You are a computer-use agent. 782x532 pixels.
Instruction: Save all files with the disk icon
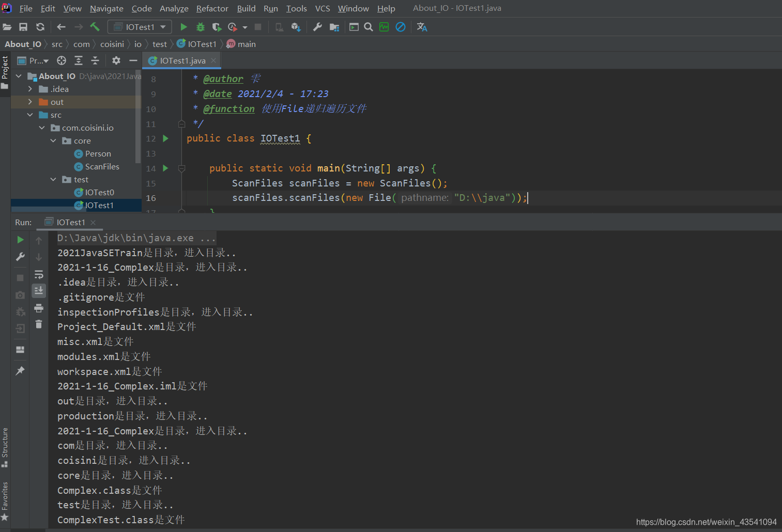tap(23, 27)
